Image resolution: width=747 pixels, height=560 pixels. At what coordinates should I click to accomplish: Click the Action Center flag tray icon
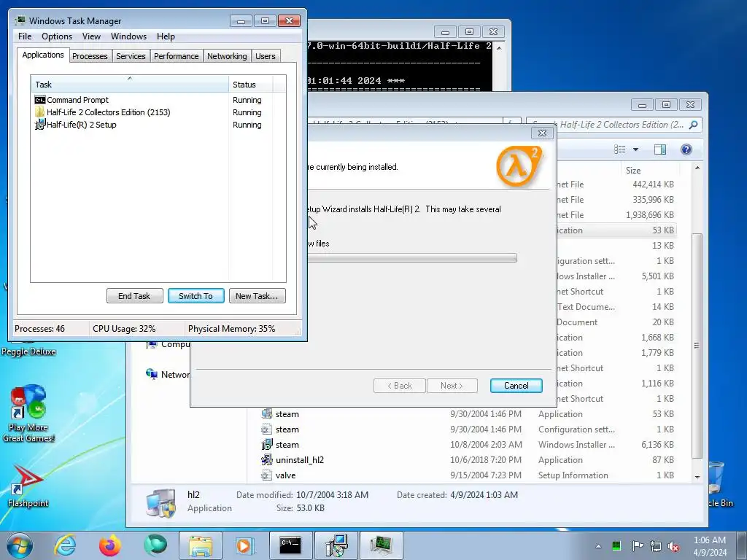pyautogui.click(x=637, y=546)
